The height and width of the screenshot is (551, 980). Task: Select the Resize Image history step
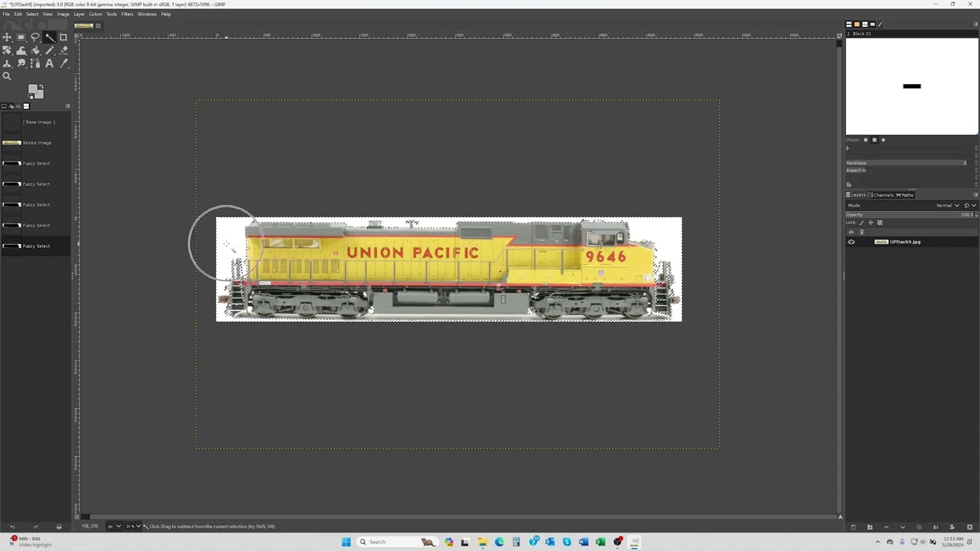tap(36, 142)
